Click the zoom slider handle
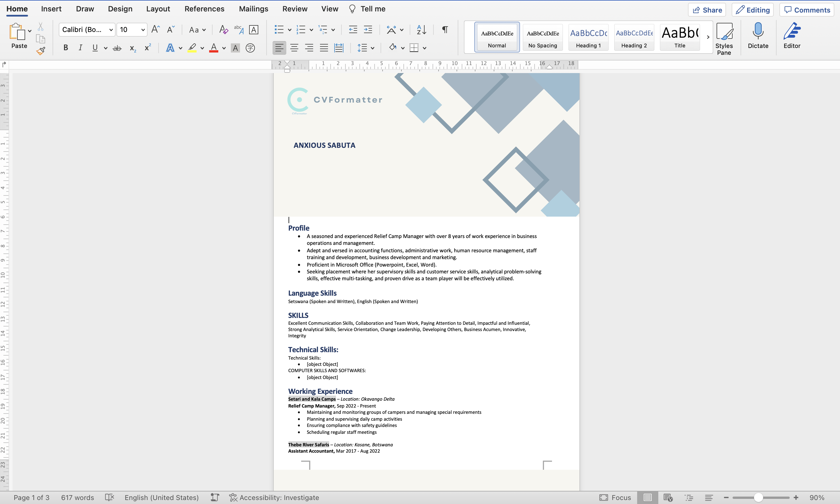 click(x=758, y=497)
